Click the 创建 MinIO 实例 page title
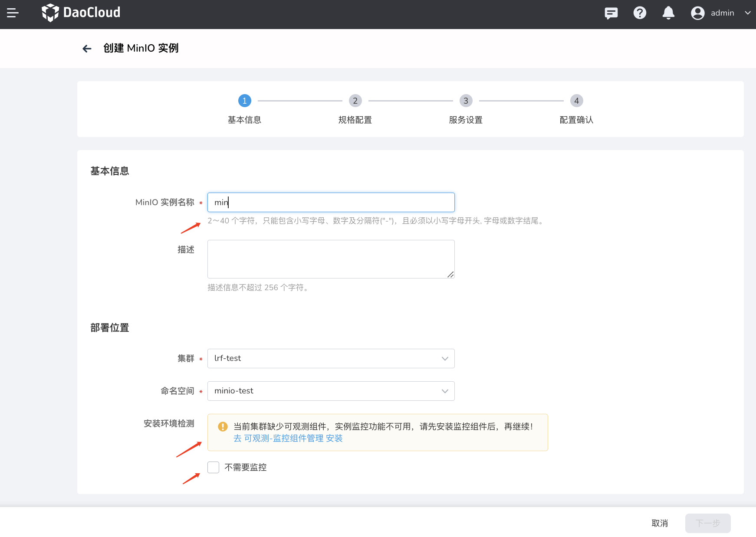Screen dimensions: 756x537 point(141,48)
